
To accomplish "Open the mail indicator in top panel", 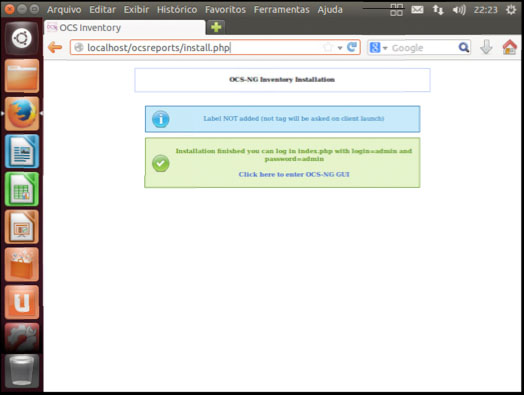I will point(417,10).
